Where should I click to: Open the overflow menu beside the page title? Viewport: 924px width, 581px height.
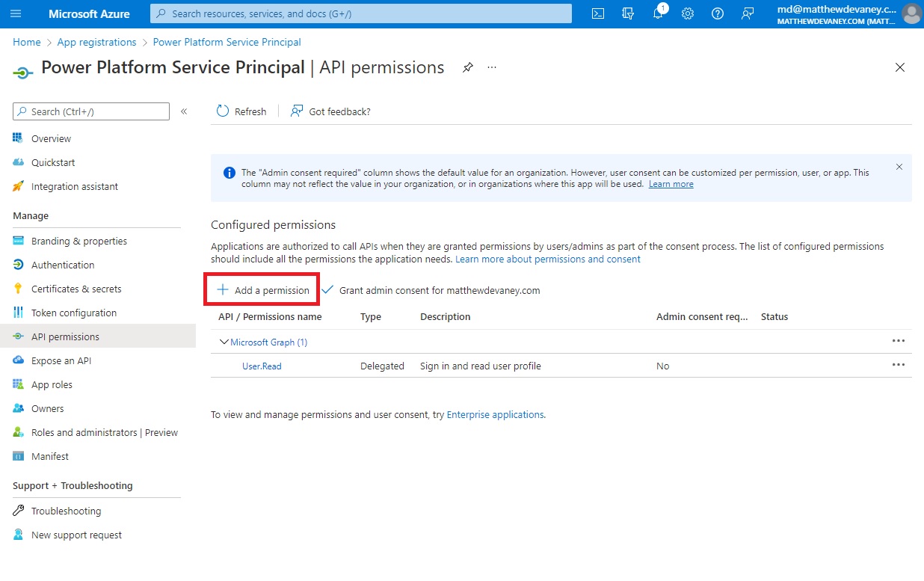point(491,67)
